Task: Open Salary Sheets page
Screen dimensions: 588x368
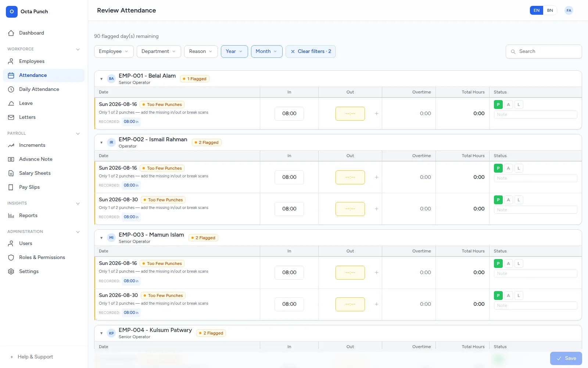Action: [44, 173]
